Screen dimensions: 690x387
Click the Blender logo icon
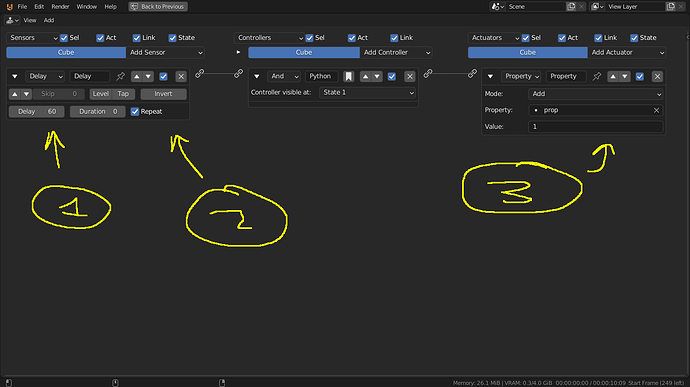click(9, 7)
